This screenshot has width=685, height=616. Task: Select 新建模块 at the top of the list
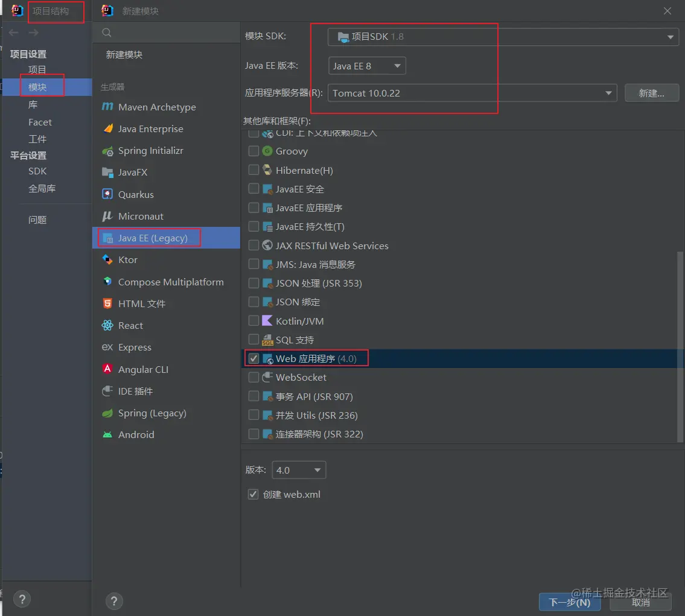[124, 54]
